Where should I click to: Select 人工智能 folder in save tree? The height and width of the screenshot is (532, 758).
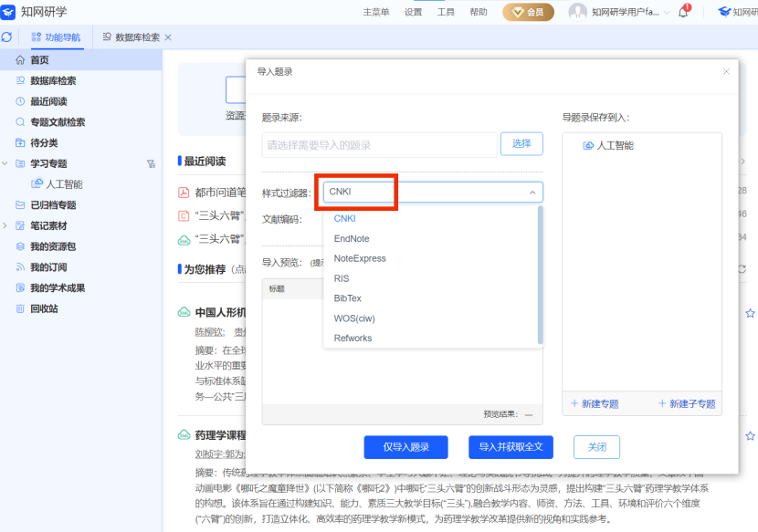tap(615, 145)
